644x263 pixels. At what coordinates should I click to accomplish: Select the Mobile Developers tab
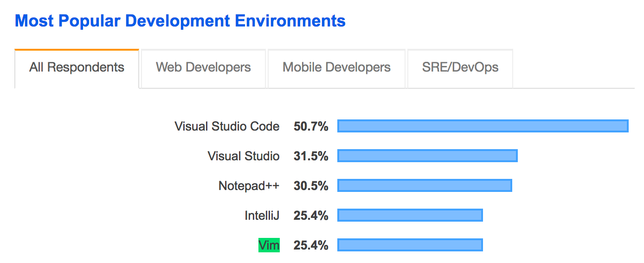(336, 68)
